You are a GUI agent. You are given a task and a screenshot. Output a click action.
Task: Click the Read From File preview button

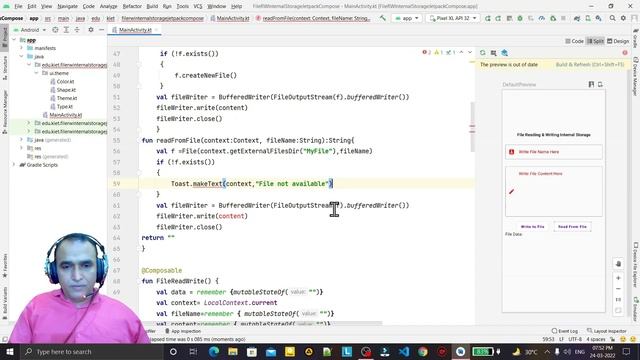[x=572, y=227]
